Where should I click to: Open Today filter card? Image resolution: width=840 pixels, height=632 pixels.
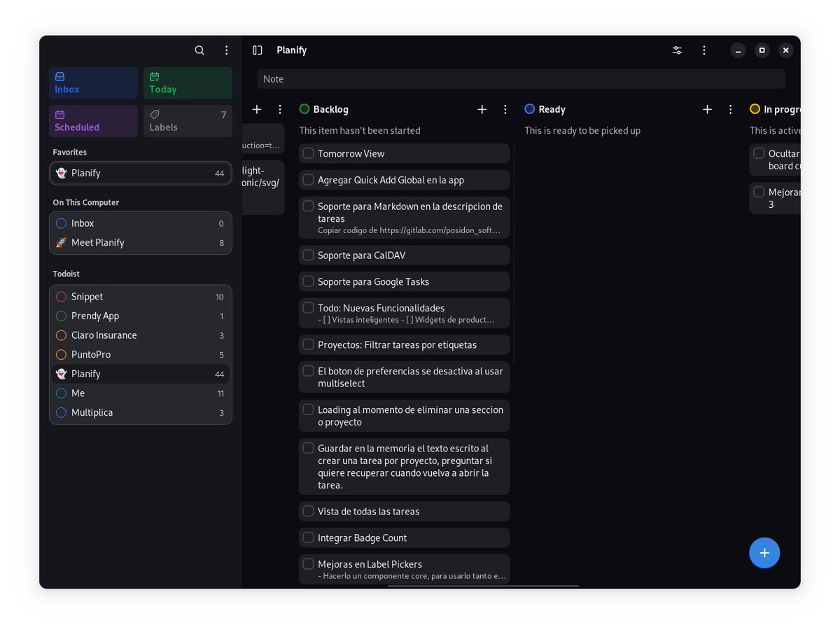[188, 83]
